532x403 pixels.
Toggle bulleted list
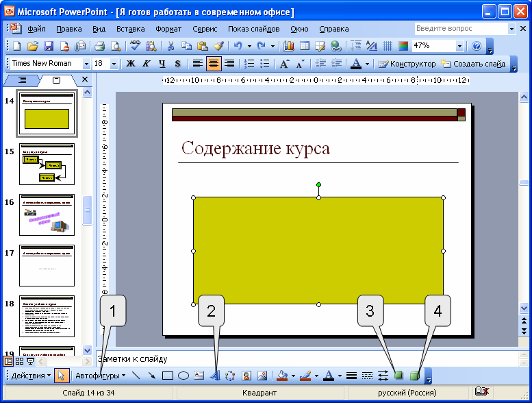[x=265, y=64]
